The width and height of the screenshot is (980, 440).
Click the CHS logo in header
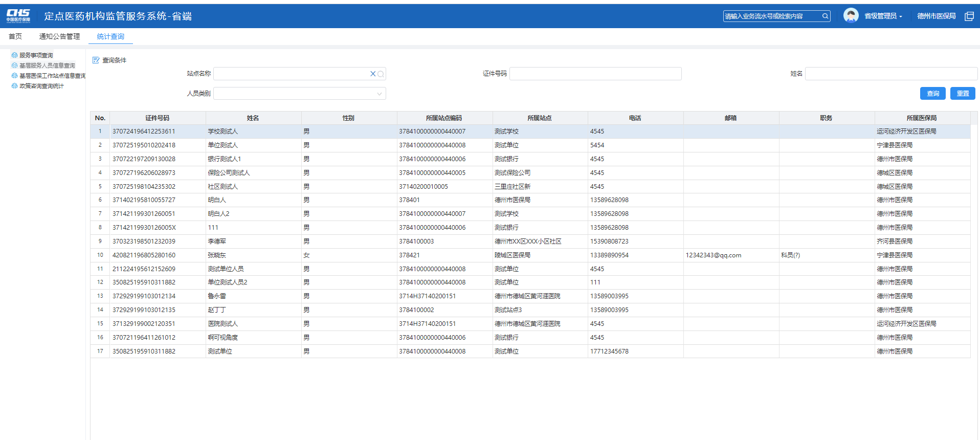click(x=18, y=16)
